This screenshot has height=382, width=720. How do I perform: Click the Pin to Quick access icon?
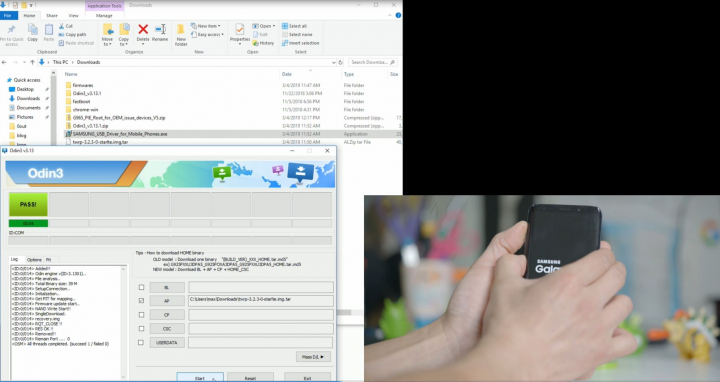point(11,30)
